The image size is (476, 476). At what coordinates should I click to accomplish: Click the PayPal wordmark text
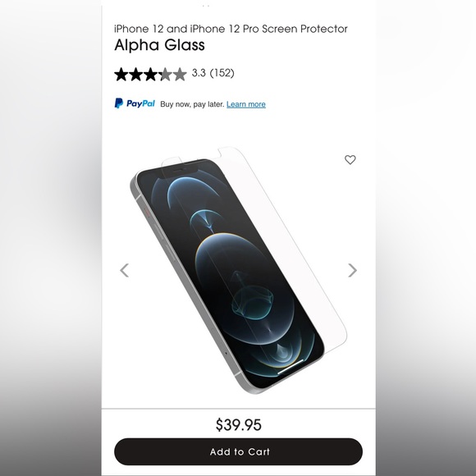point(140,104)
